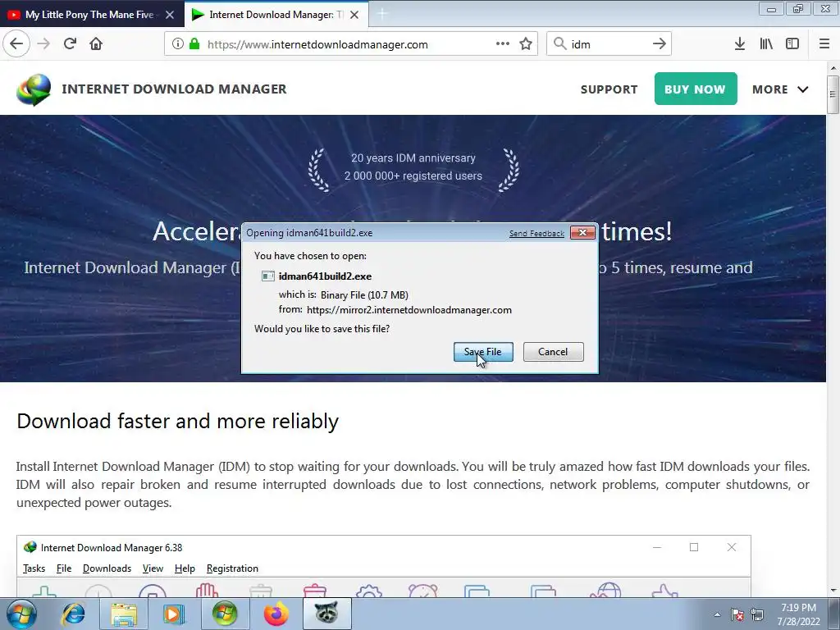
Task: Launch Internet Explorer from the taskbar
Action: pyautogui.click(x=73, y=614)
